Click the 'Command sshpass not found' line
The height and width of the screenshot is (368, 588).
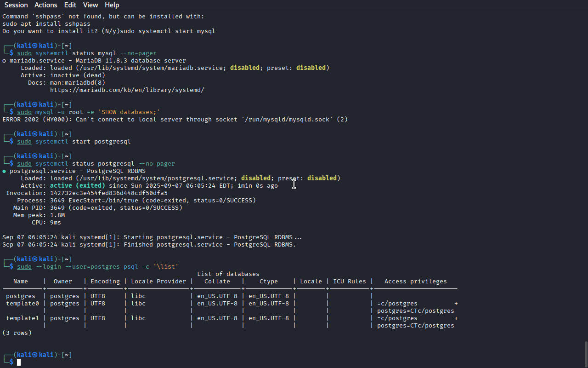tap(103, 17)
